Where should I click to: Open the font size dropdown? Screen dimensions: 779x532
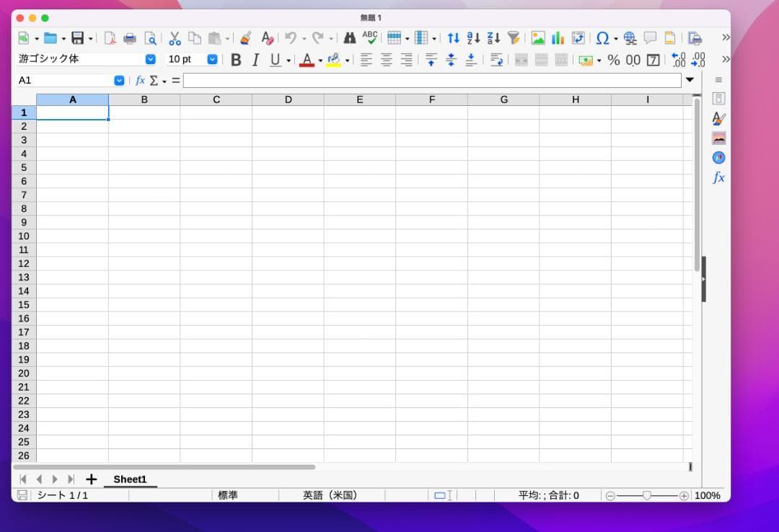tap(212, 59)
